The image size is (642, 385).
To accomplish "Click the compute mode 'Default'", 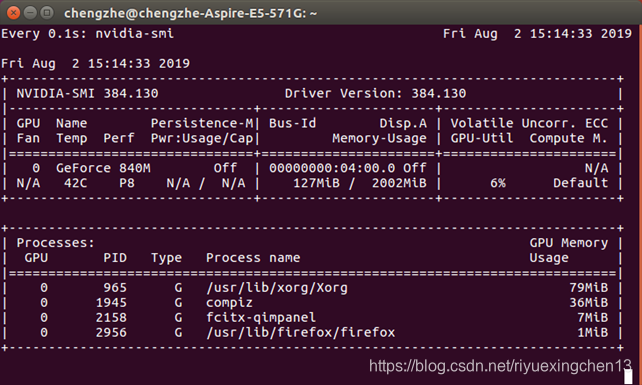I will (x=581, y=183).
